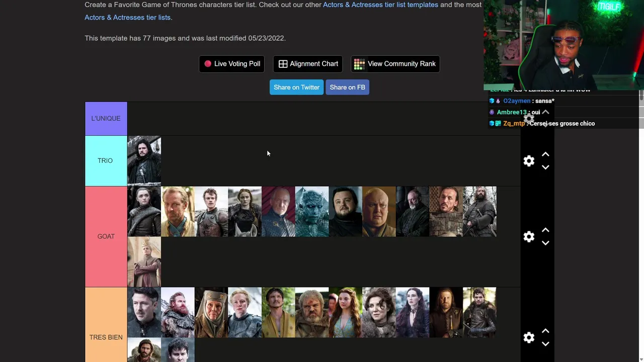Pick Tywin Lannister red background image
Image resolution: width=644 pixels, height=362 pixels.
(278, 212)
